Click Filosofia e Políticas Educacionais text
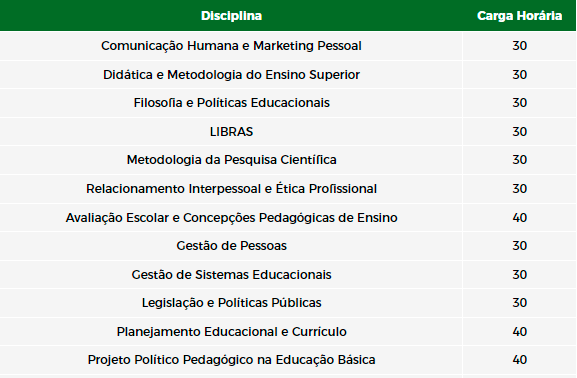 (231, 103)
